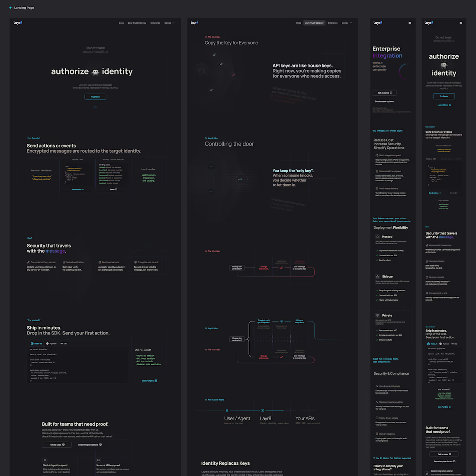Click See enterprise details on mobile landing
The image size is (476, 476).
click(x=444, y=461)
